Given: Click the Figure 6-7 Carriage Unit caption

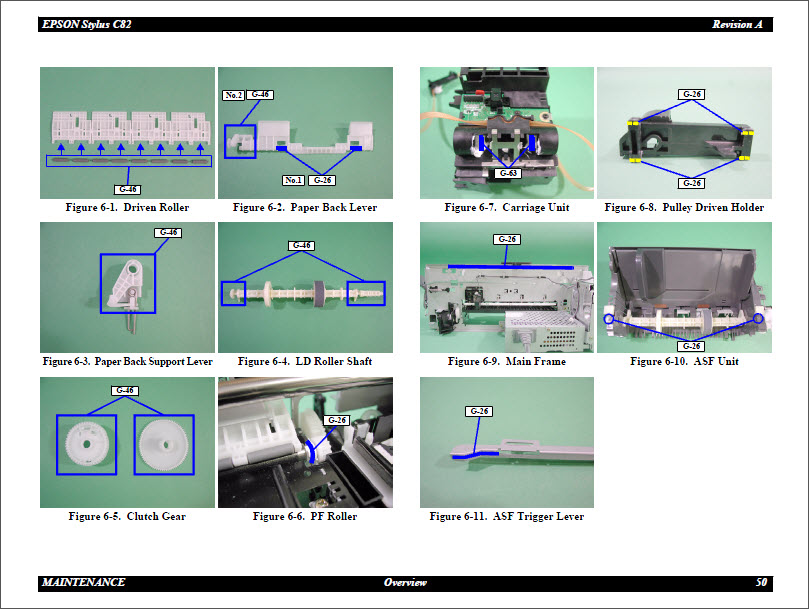Looking at the screenshot, I should pyautogui.click(x=507, y=208).
